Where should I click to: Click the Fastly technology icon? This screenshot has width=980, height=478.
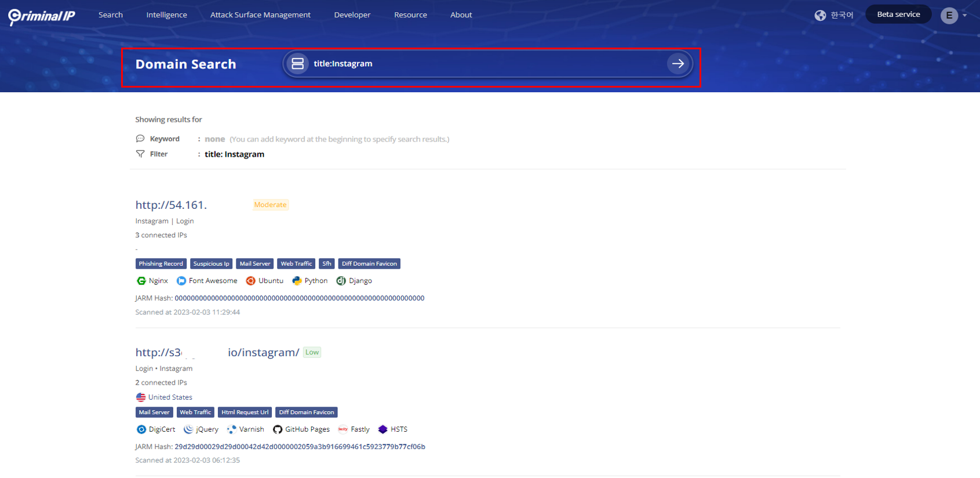(343, 429)
